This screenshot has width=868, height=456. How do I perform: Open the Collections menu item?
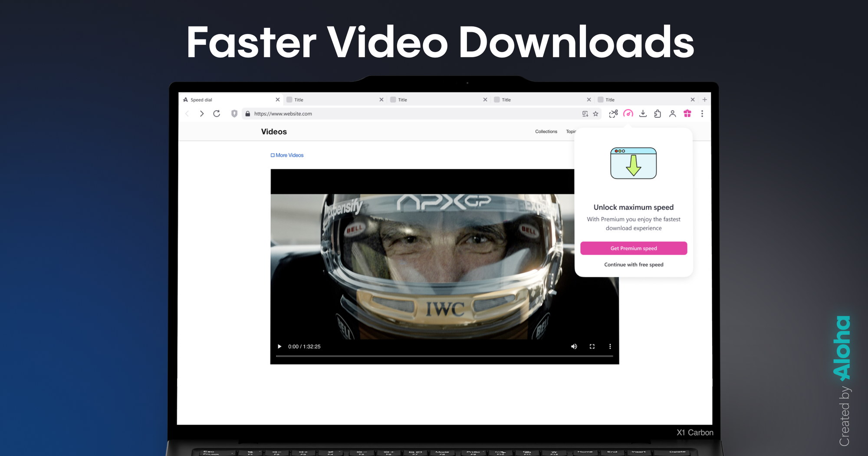point(546,131)
